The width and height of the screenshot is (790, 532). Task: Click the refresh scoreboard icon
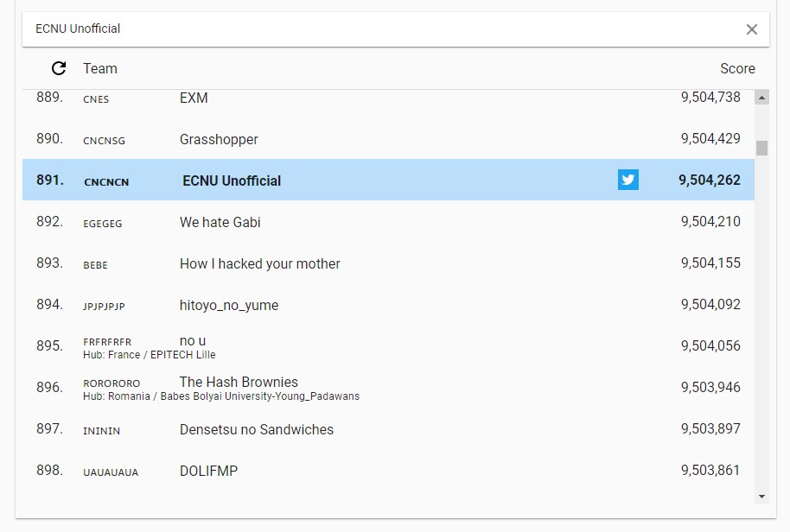(59, 68)
